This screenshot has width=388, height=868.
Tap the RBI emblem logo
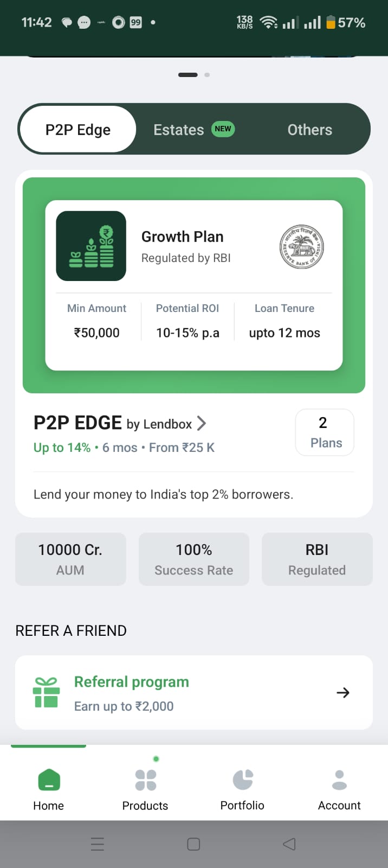pyautogui.click(x=302, y=247)
